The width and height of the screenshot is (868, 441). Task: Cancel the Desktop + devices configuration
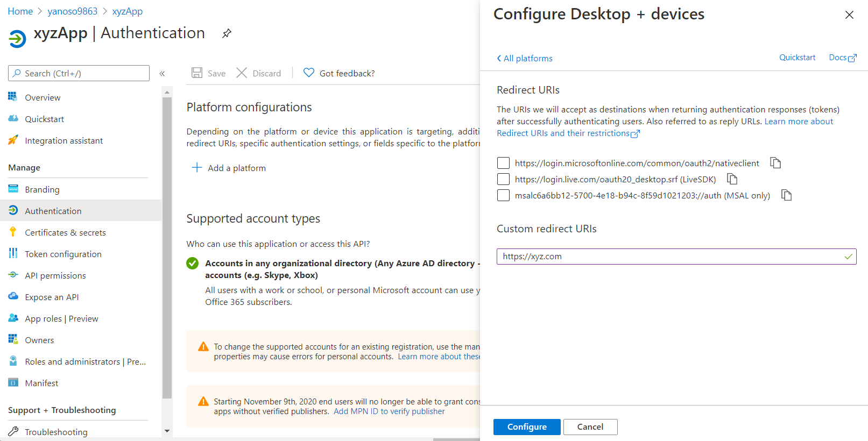coord(590,427)
